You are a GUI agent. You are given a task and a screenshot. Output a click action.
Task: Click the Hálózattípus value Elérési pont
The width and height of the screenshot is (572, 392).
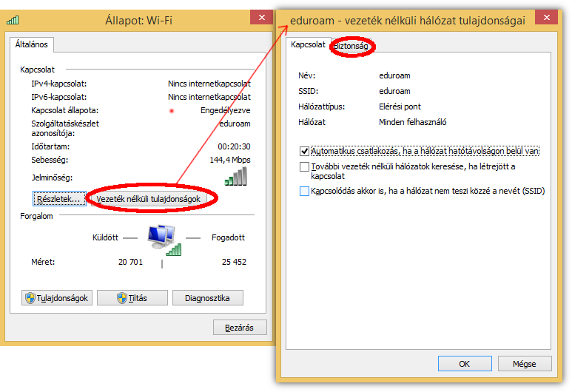tap(400, 107)
